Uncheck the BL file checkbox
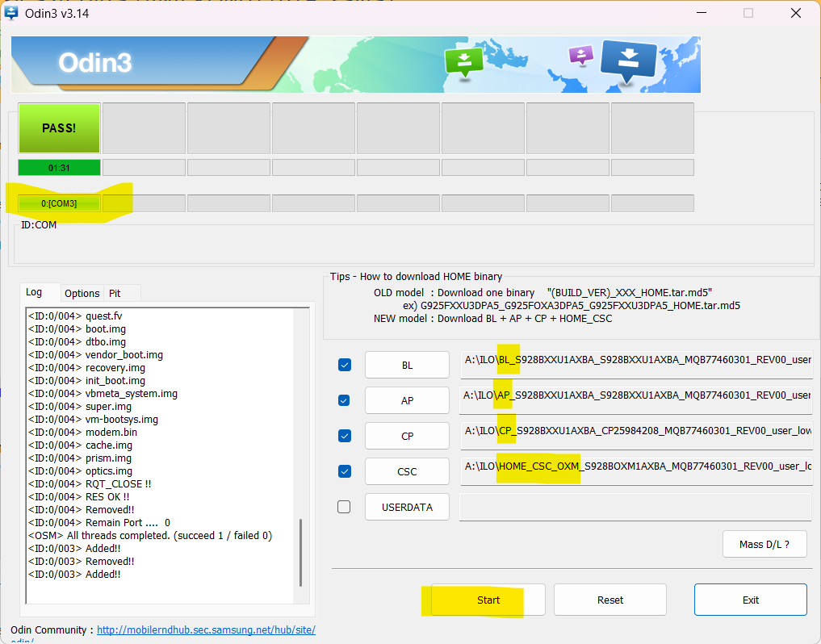The image size is (821, 644). pos(345,365)
